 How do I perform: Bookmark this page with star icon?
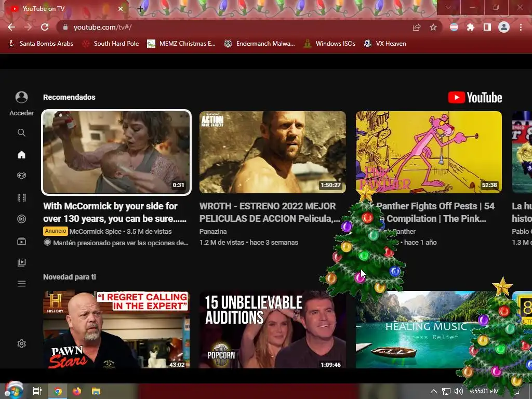click(x=433, y=27)
